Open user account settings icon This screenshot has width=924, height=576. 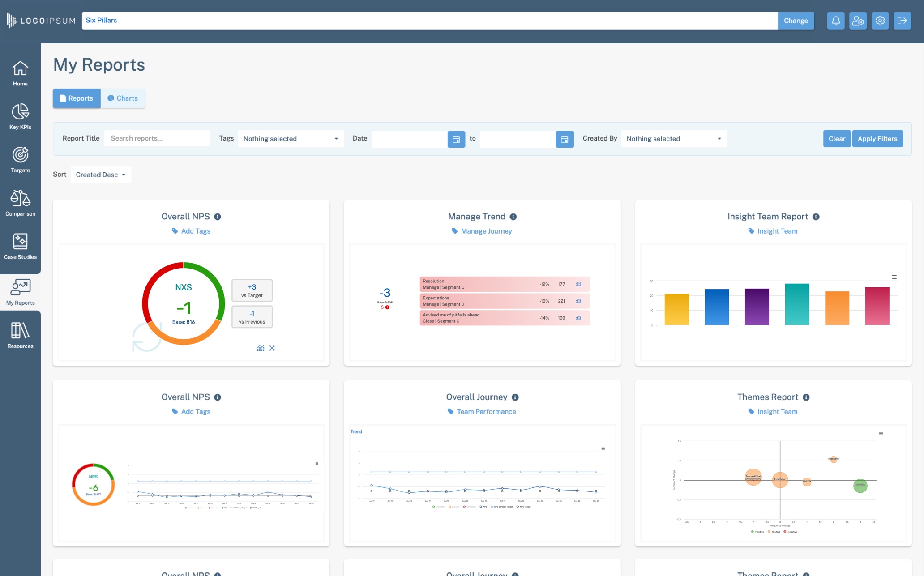(858, 20)
